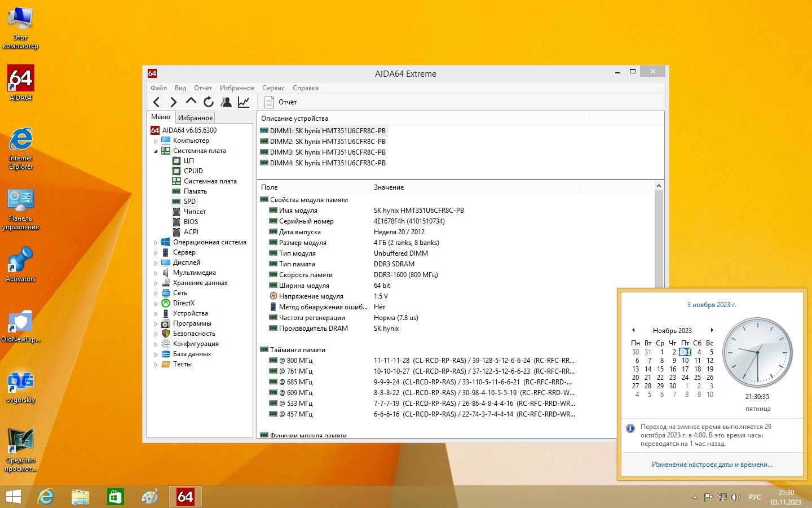Expand the Дисплей tree node
The image size is (812, 508).
[156, 263]
